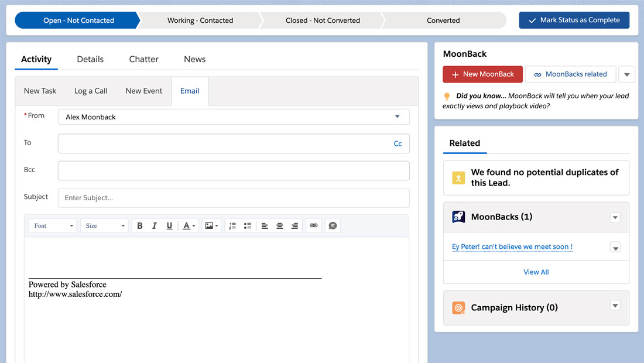Click the Campaign History target icon
644x363 pixels.
458,307
